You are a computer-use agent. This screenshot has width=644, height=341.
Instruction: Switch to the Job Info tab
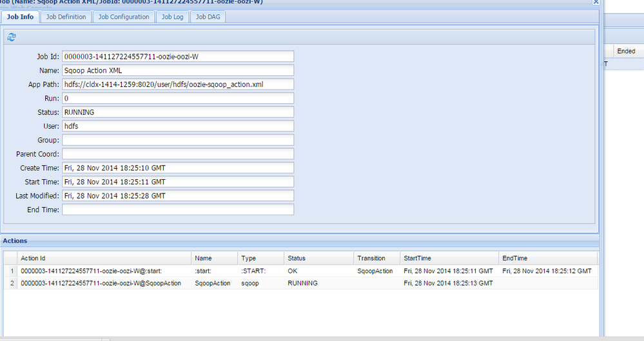pos(20,17)
